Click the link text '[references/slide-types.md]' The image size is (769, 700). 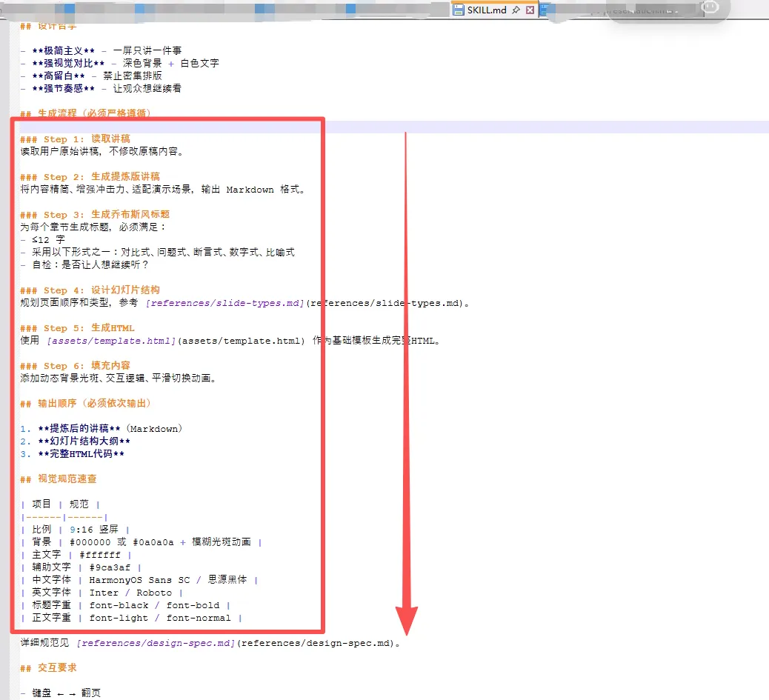coord(225,303)
